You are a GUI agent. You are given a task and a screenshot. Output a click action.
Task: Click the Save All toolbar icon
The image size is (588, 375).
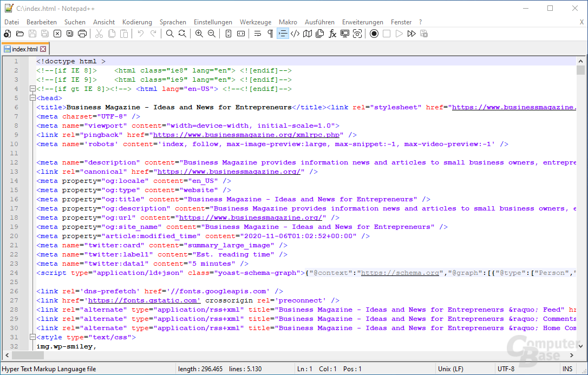coord(44,34)
